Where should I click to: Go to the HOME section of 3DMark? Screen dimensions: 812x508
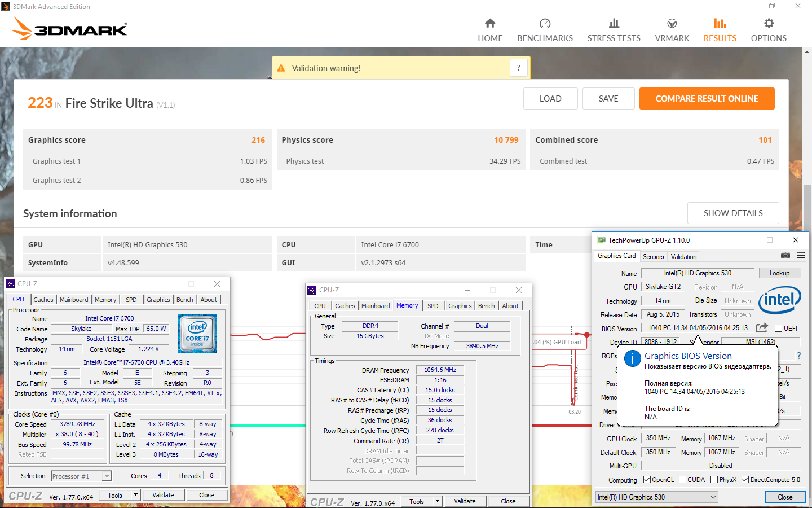[x=490, y=30]
